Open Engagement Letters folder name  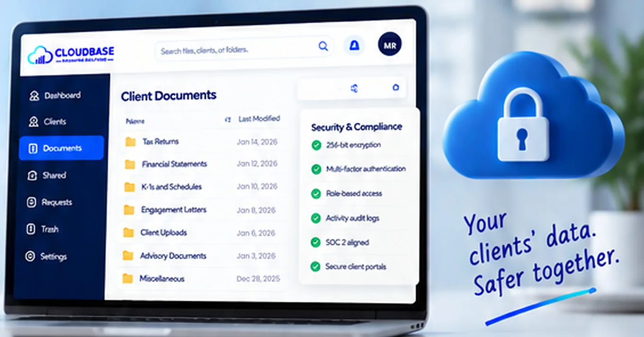pyautogui.click(x=174, y=210)
